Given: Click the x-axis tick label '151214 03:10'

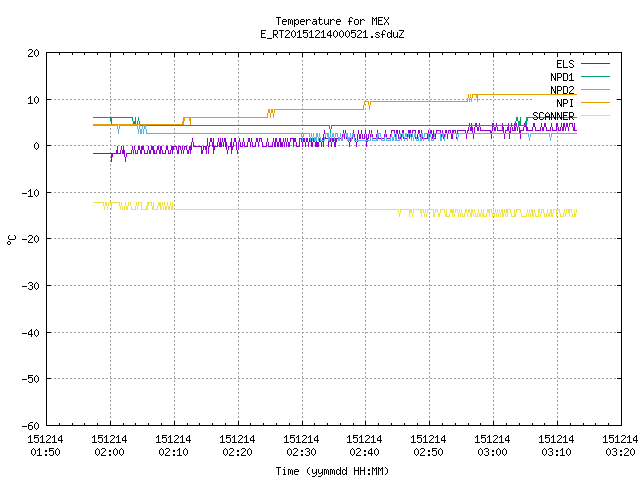Looking at the screenshot, I should click(x=556, y=446).
